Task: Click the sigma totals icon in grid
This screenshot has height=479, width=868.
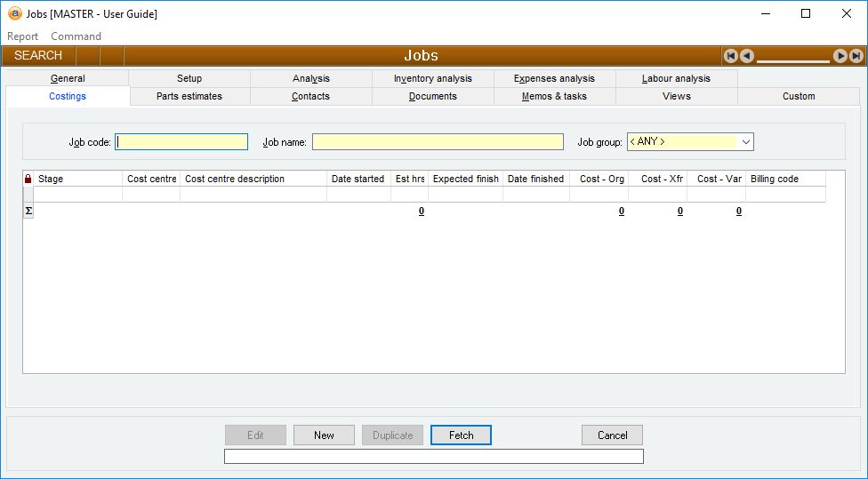Action: pos(28,211)
